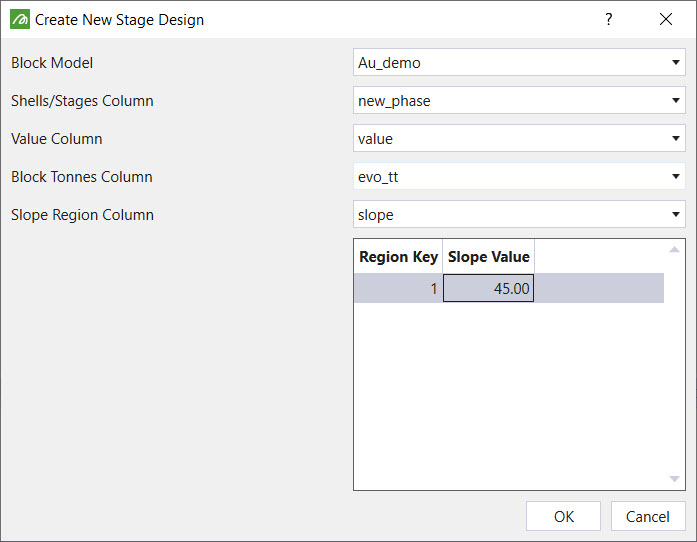Select the Slope Value cell 45.00
The width and height of the screenshot is (697, 542).
click(489, 289)
